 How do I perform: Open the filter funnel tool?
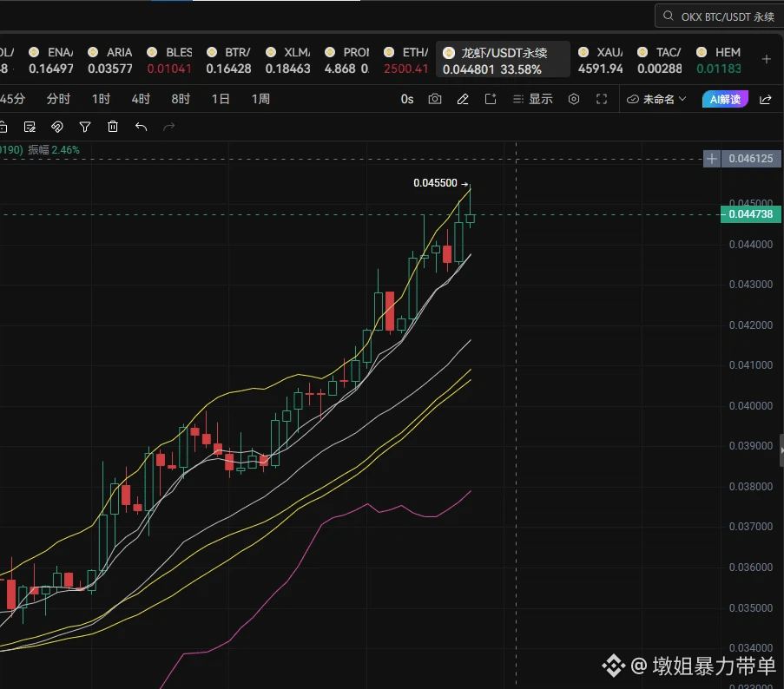click(85, 127)
